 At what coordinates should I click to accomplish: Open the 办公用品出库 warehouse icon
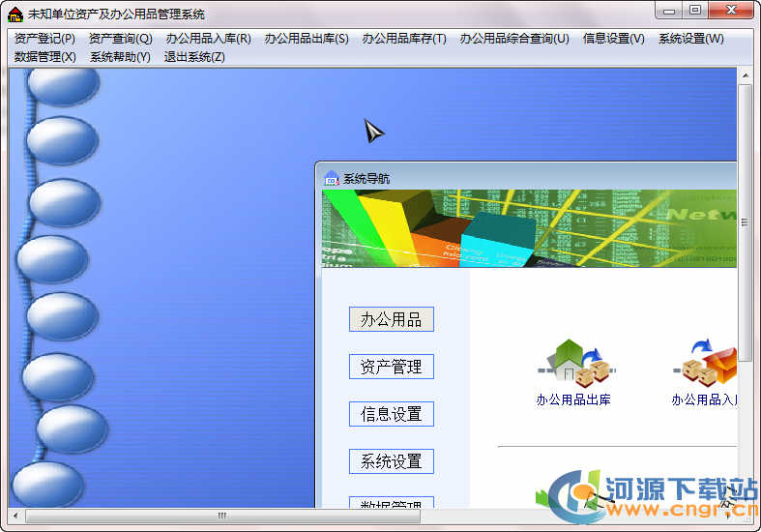pos(576,363)
